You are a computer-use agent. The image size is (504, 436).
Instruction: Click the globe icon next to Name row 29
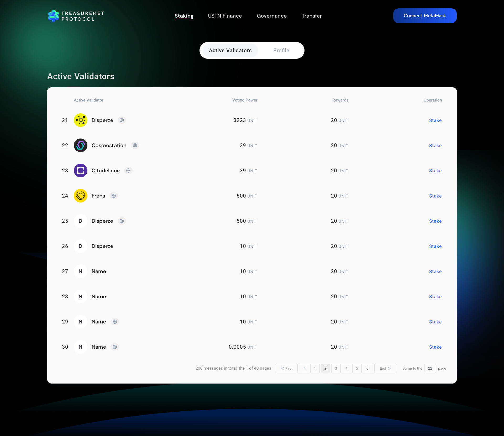(x=115, y=322)
